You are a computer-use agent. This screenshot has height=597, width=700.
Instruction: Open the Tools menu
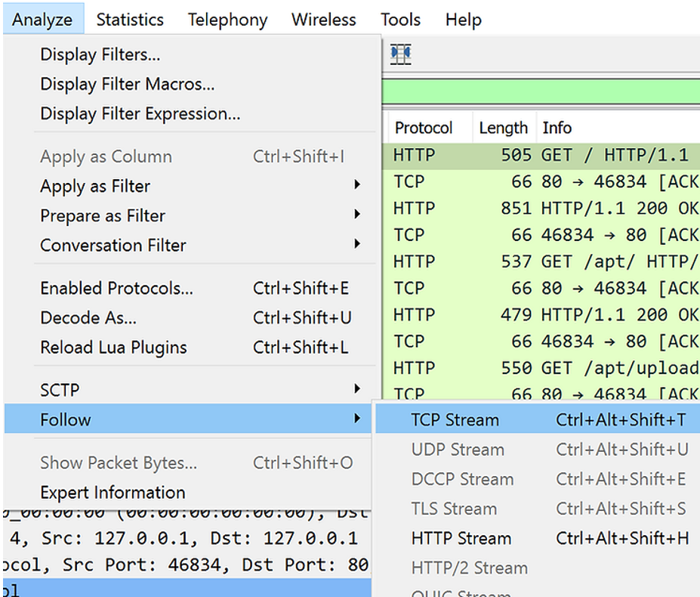400,20
